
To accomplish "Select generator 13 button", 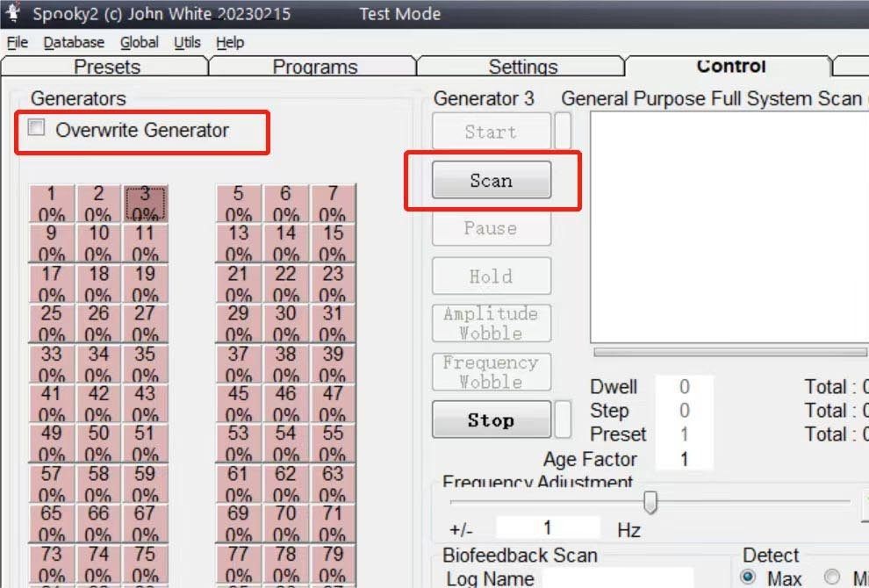I will pyautogui.click(x=238, y=243).
